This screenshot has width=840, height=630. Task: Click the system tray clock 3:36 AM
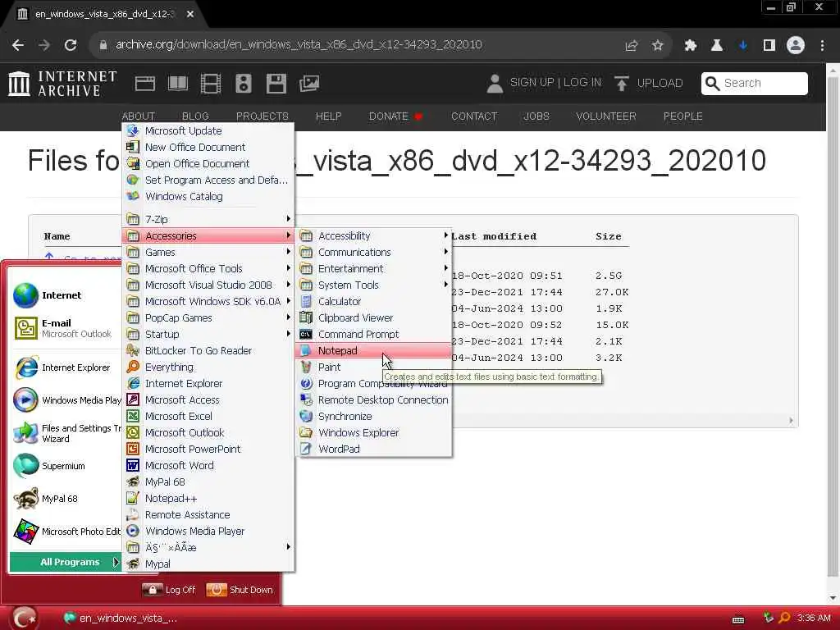(813, 619)
